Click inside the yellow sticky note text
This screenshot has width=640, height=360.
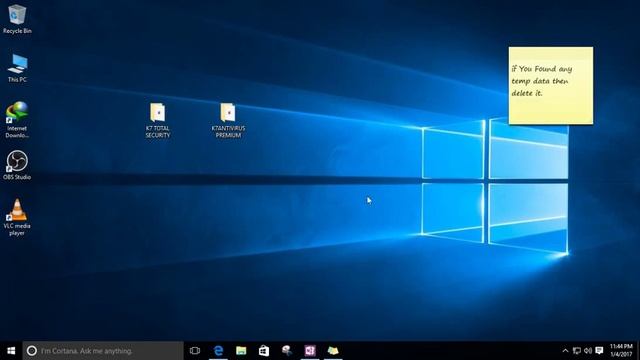[542, 81]
